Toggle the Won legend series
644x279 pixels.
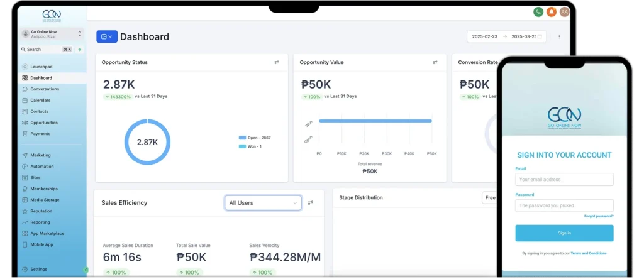coord(250,146)
